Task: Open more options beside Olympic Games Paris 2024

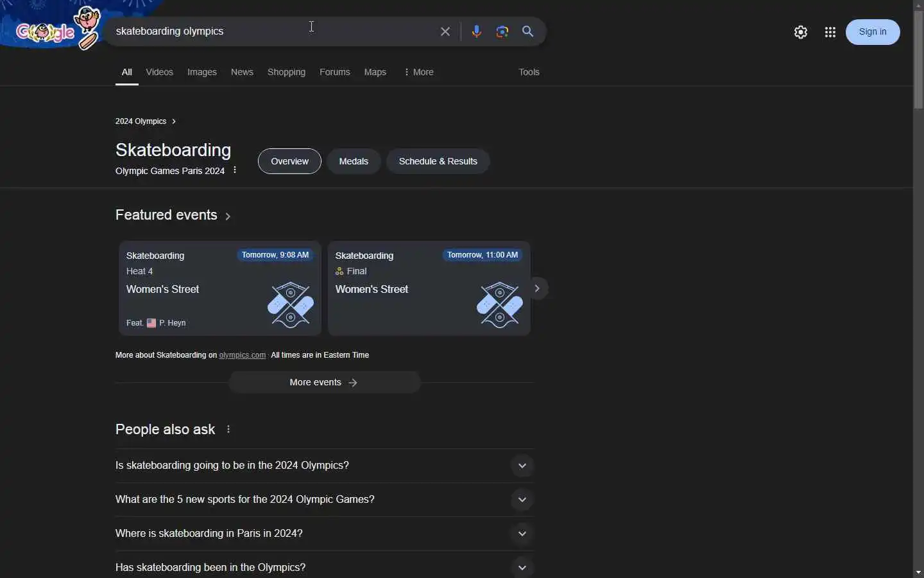Action: pyautogui.click(x=235, y=170)
